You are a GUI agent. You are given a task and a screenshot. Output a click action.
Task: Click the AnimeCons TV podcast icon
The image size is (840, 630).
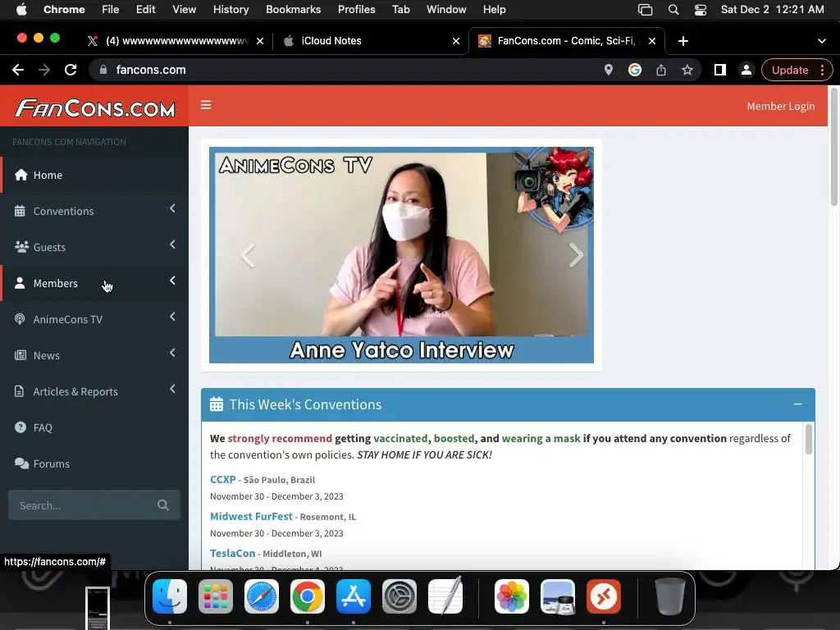pos(20,319)
